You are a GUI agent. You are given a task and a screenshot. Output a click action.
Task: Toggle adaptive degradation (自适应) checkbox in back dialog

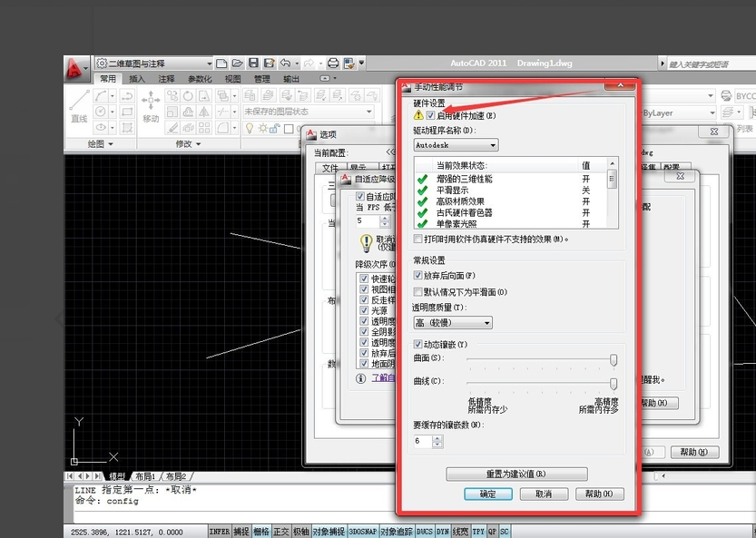tap(360, 196)
